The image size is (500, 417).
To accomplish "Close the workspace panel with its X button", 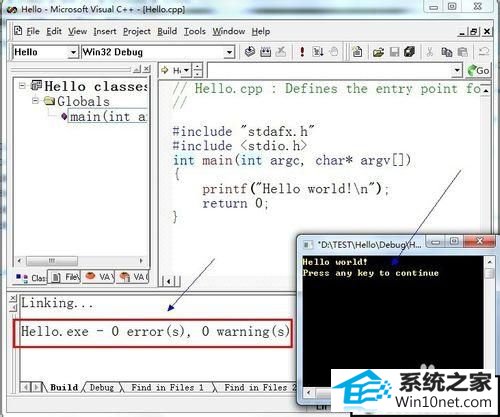I will tap(147, 69).
